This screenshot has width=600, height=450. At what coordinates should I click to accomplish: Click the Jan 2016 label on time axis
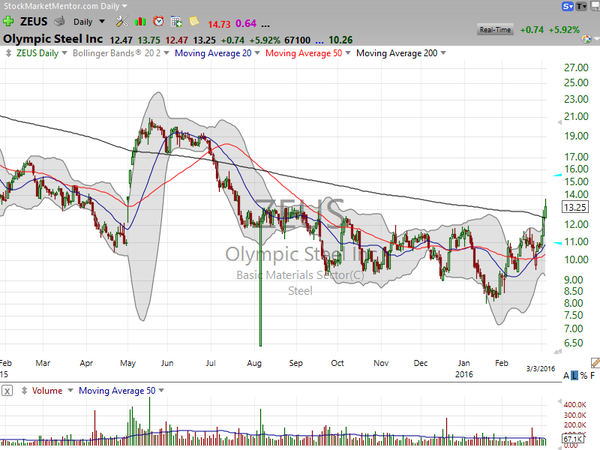click(x=464, y=368)
